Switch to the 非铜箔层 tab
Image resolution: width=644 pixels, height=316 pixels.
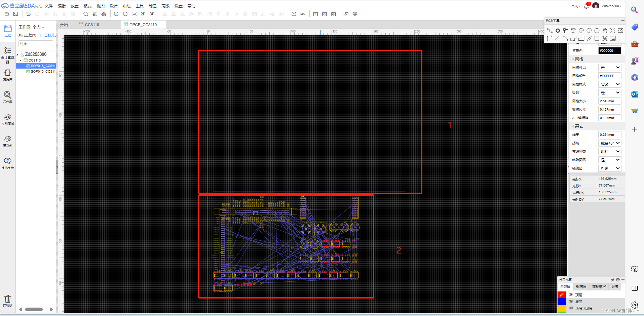point(599,287)
